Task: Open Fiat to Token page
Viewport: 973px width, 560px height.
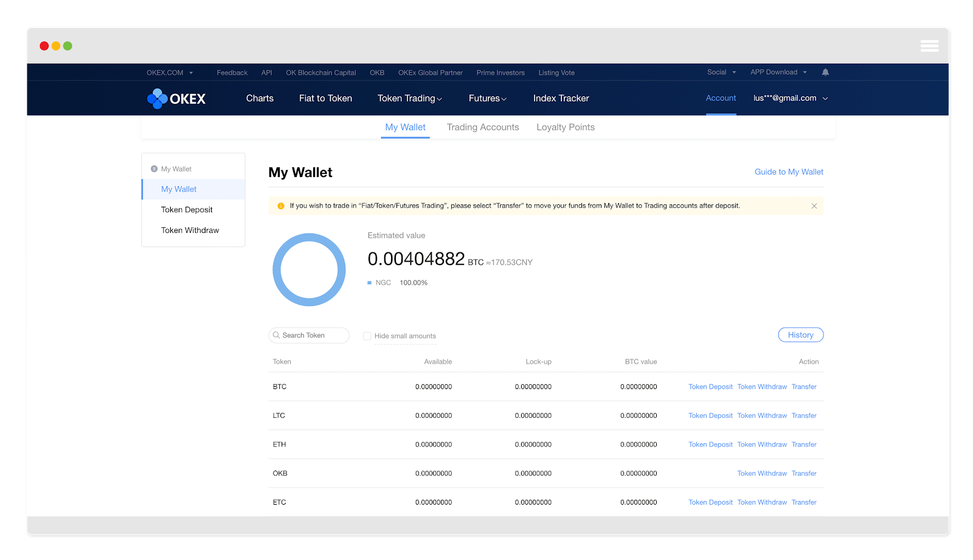Action: 325,99
